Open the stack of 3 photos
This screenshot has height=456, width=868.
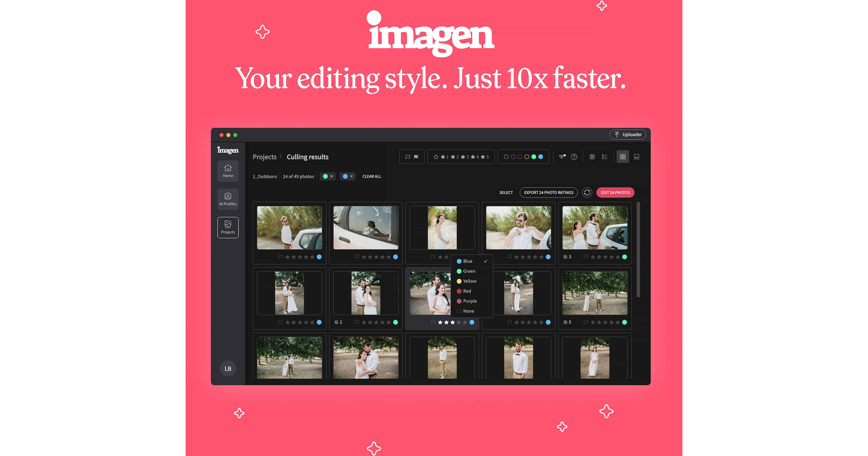(x=567, y=257)
